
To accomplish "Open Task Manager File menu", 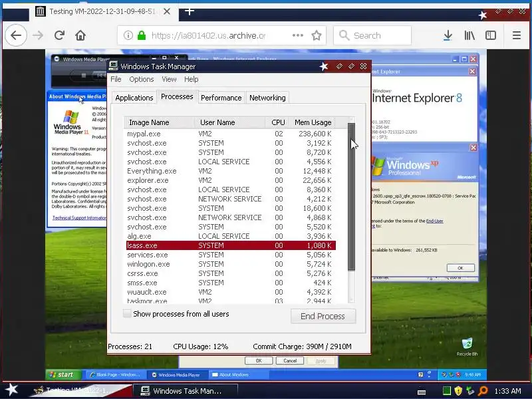I will click(x=116, y=79).
